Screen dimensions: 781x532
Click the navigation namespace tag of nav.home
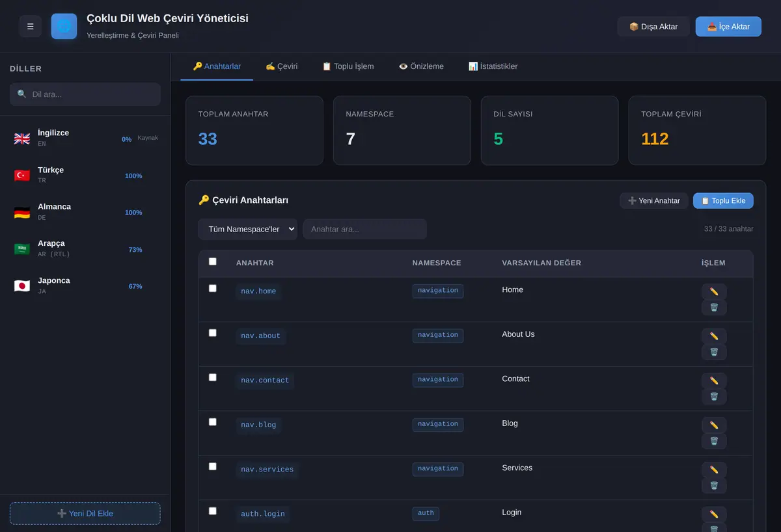click(x=438, y=291)
